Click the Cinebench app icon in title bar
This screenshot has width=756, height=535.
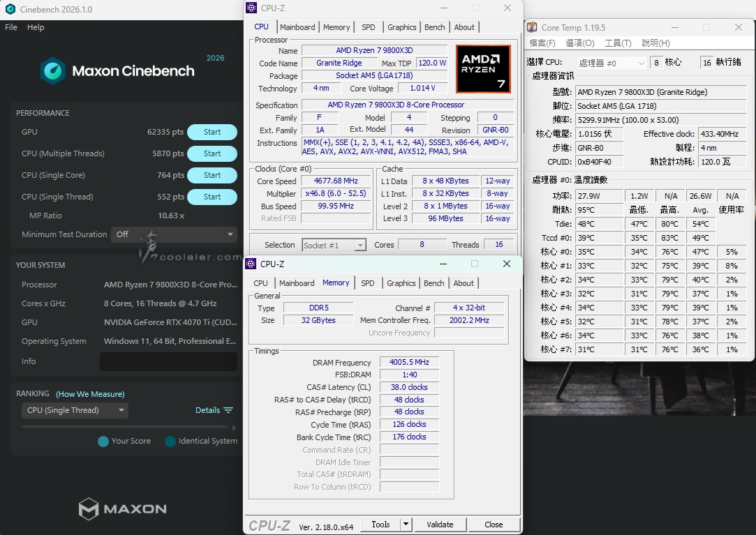[x=10, y=9]
